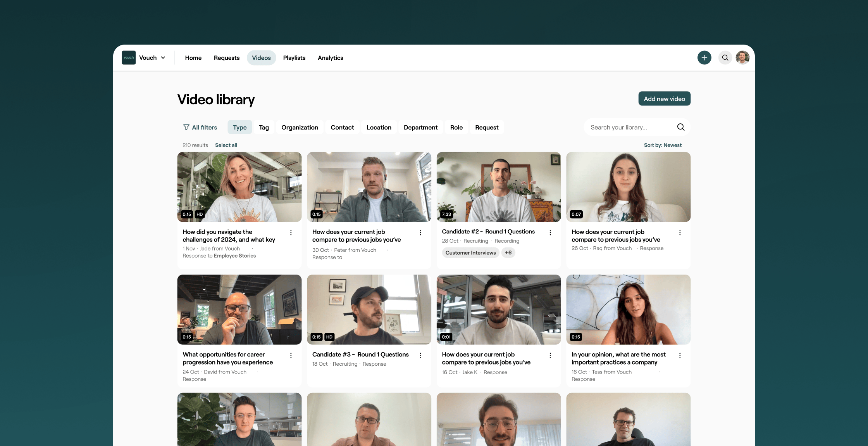Click title 'Candidate #2 - Round 1 Questions'
The width and height of the screenshot is (868, 446).
488,232
